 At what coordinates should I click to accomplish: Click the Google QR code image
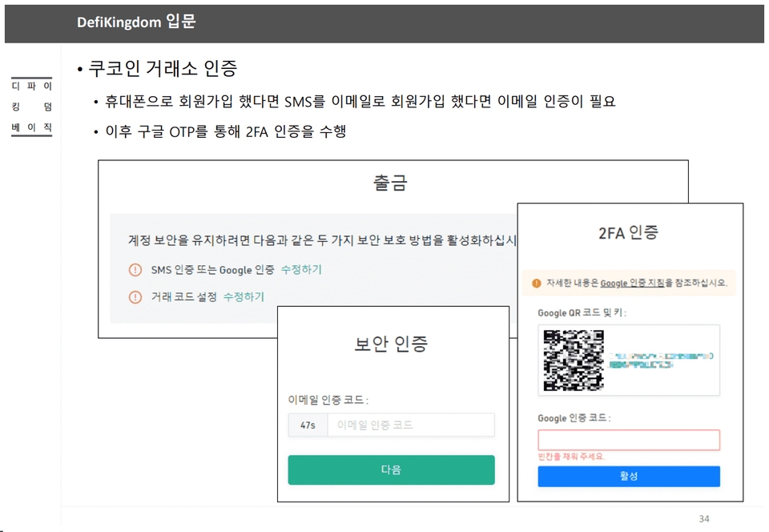coord(574,361)
